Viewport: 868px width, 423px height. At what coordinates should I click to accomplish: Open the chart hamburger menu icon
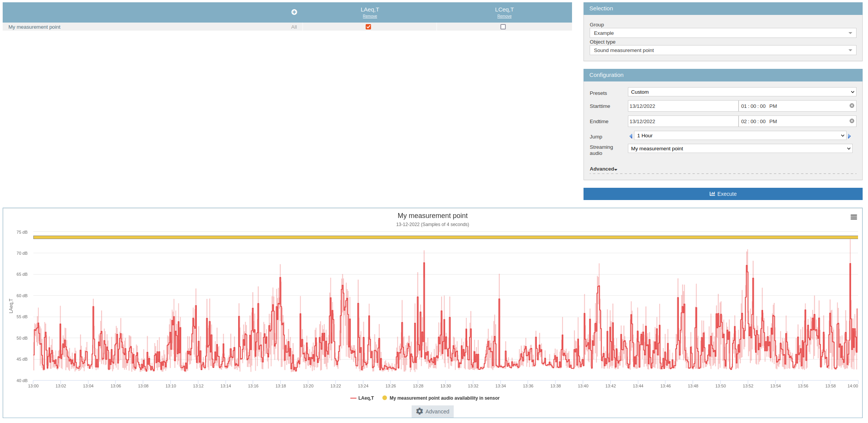tap(853, 217)
